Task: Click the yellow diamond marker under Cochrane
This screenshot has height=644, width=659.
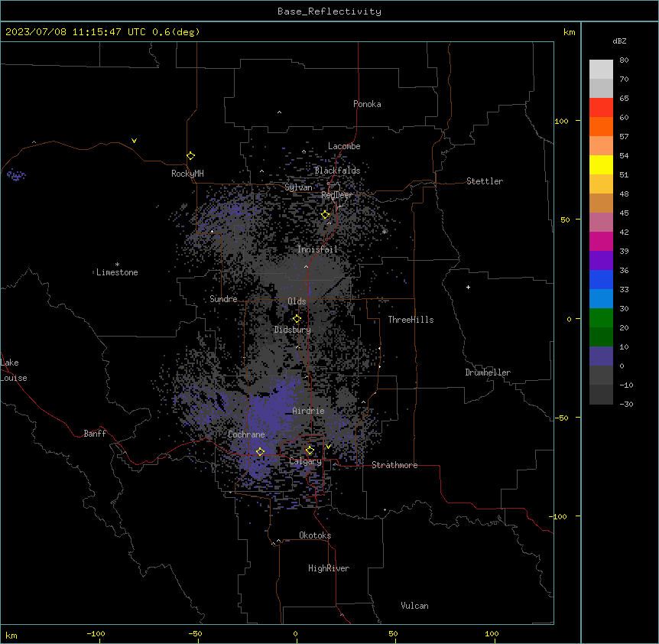Action: [260, 451]
